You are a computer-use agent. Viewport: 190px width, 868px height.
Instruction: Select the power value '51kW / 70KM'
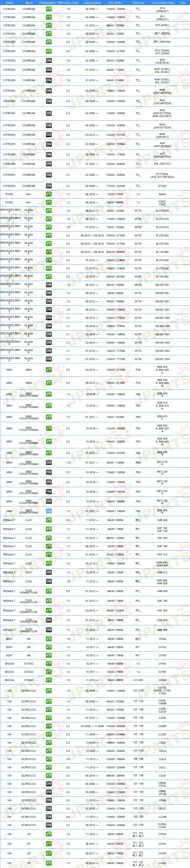click(x=115, y=194)
